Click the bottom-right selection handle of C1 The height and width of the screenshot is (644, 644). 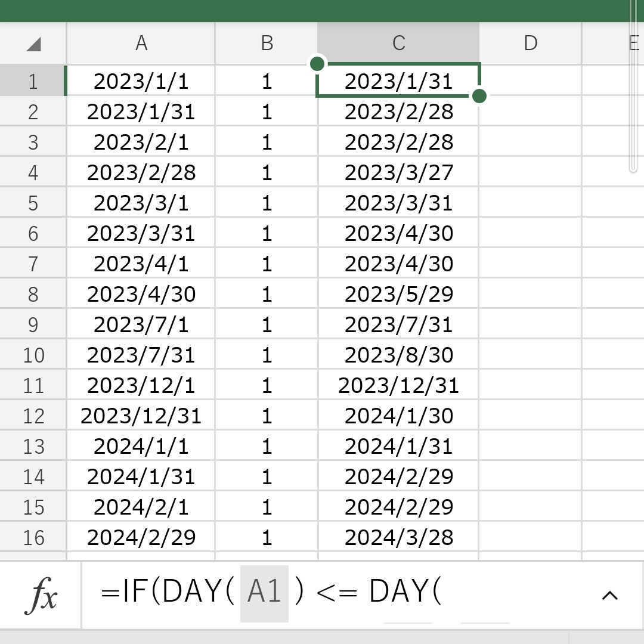479,96
